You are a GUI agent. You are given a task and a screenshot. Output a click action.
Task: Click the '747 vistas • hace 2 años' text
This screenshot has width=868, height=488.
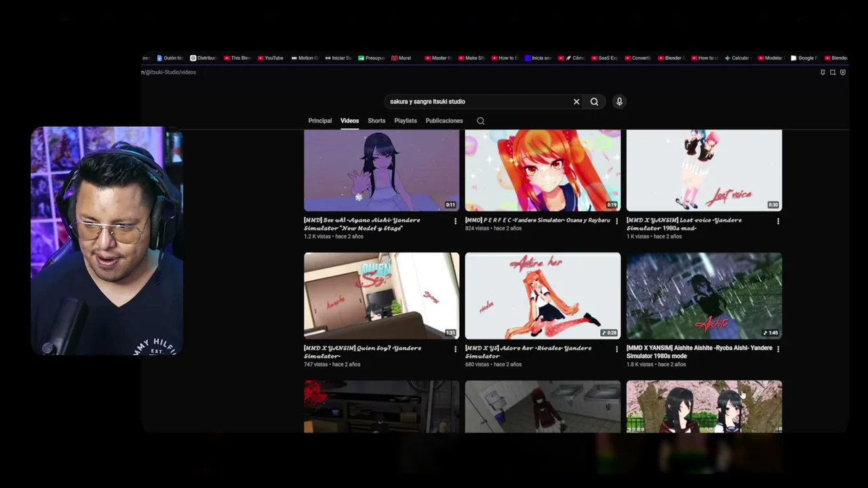pyautogui.click(x=332, y=365)
